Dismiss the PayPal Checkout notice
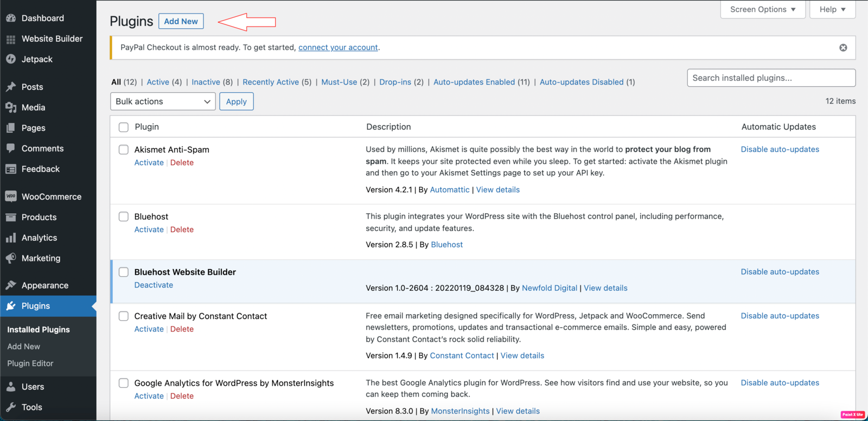Image resolution: width=868 pixels, height=421 pixels. point(843,48)
